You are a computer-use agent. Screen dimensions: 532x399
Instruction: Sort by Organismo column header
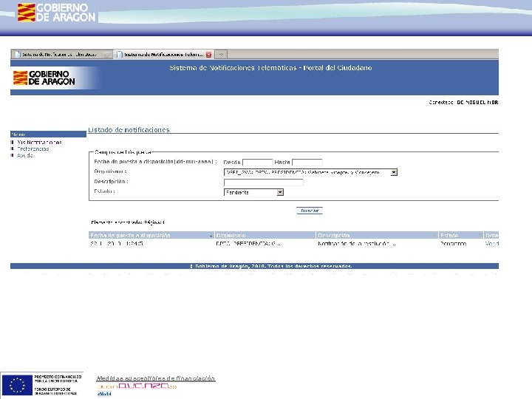click(231, 235)
